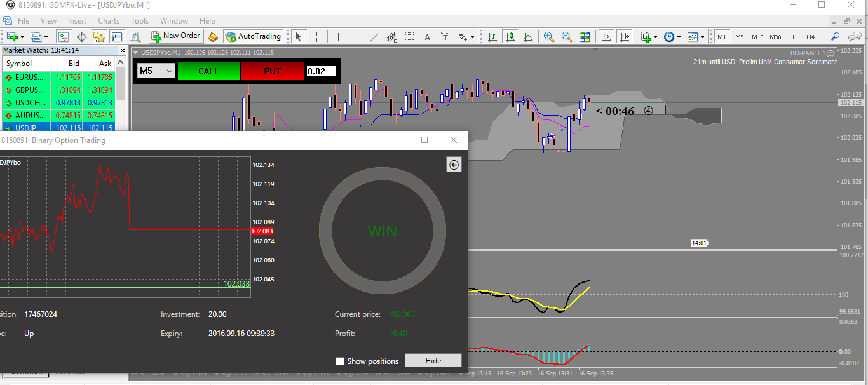Select the equidistant channel tool
The height and width of the screenshot is (385, 868).
pyautogui.click(x=391, y=37)
